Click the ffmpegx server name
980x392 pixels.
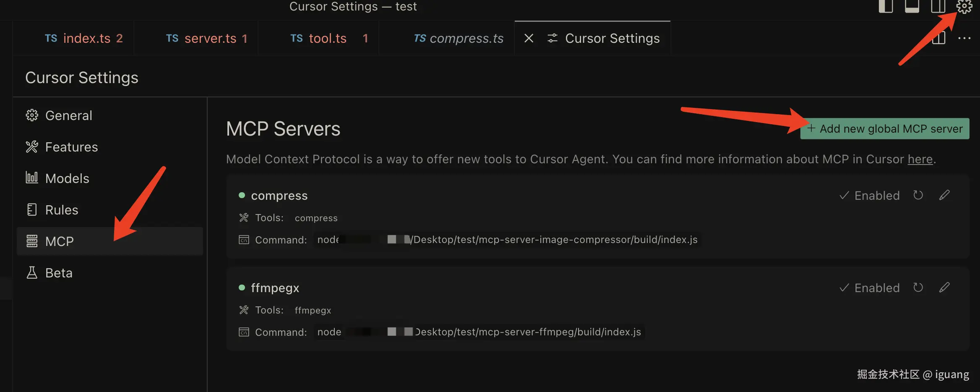(275, 288)
